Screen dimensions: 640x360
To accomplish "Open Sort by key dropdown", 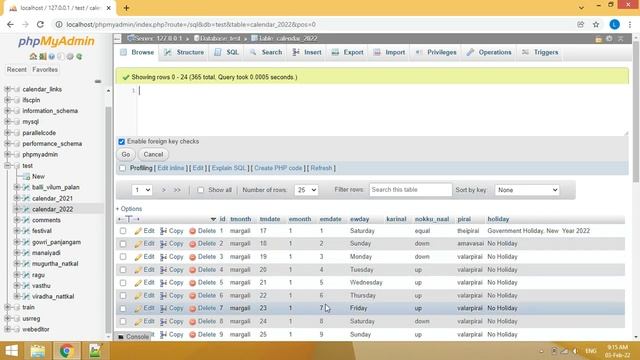I will 527,190.
